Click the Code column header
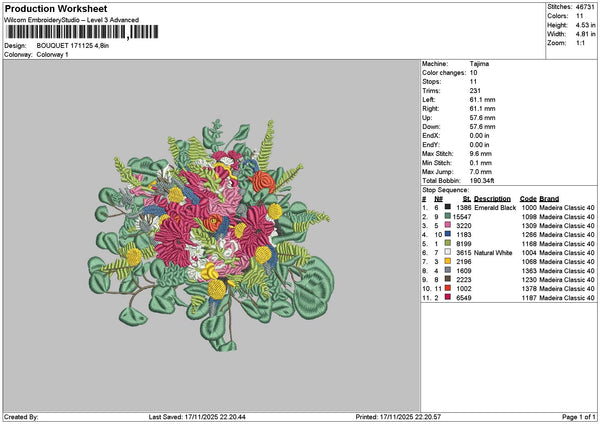Viewport: 600px width, 424px height. (x=528, y=199)
